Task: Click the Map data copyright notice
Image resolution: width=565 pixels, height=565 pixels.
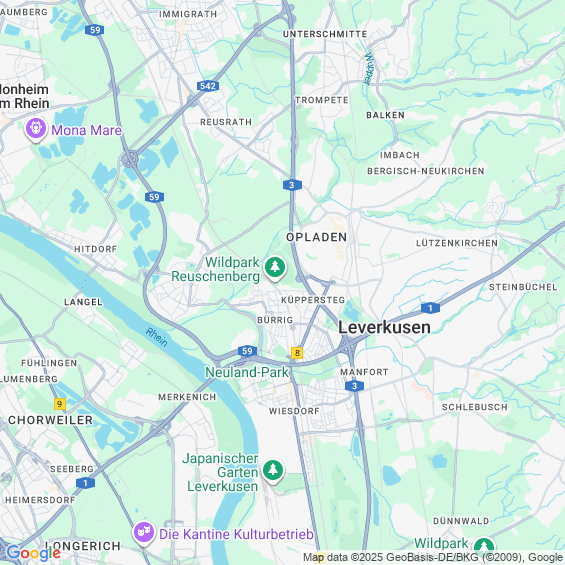Action: pos(433,557)
